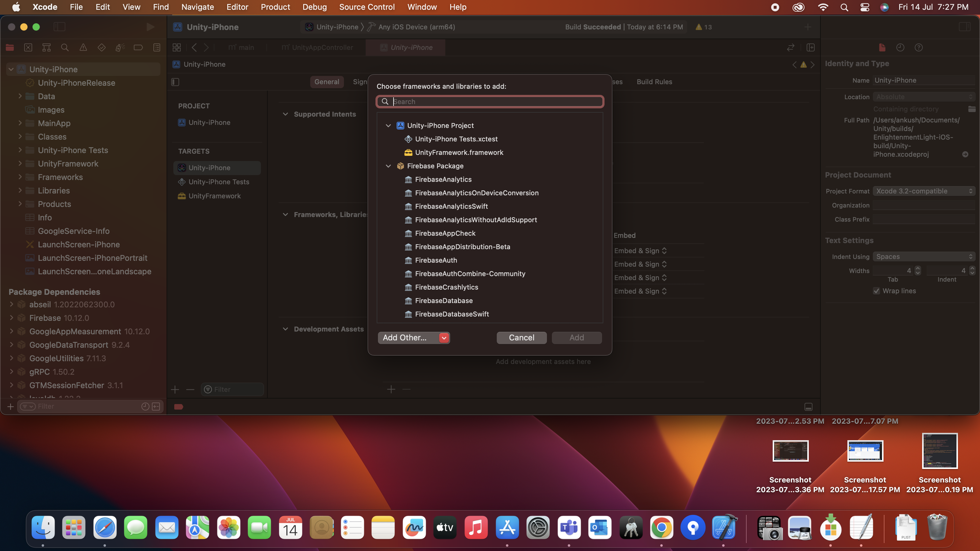Open the Add Other dropdown arrow
Image resolution: width=980 pixels, height=551 pixels.
443,338
